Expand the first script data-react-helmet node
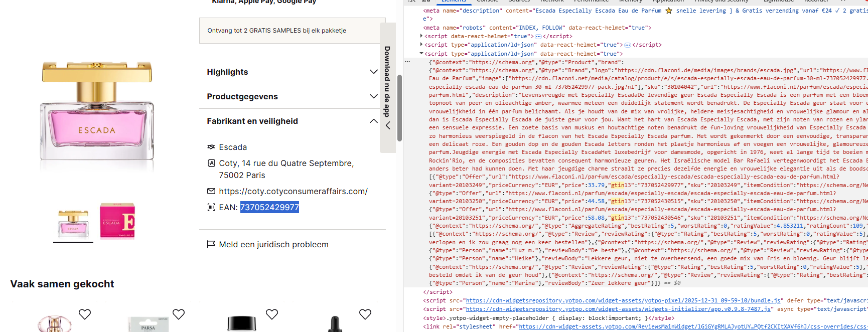The image size is (868, 332). [421, 36]
